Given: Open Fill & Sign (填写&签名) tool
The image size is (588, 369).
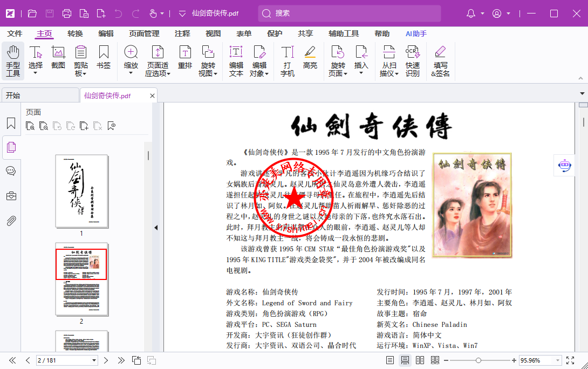Looking at the screenshot, I should (440, 60).
